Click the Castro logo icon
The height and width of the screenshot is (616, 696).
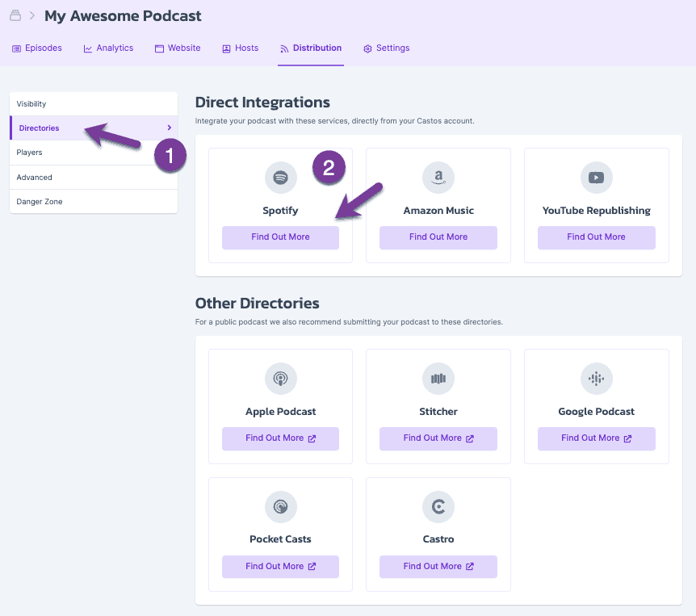pyautogui.click(x=438, y=506)
